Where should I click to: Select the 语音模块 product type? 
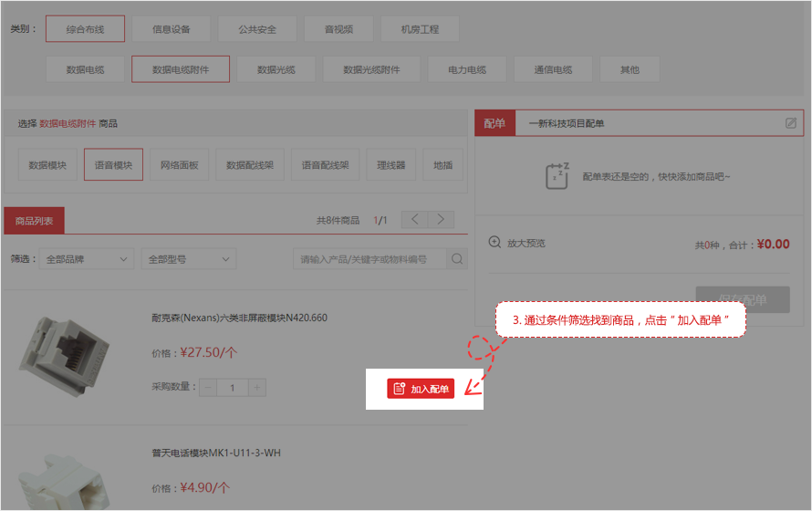113,165
